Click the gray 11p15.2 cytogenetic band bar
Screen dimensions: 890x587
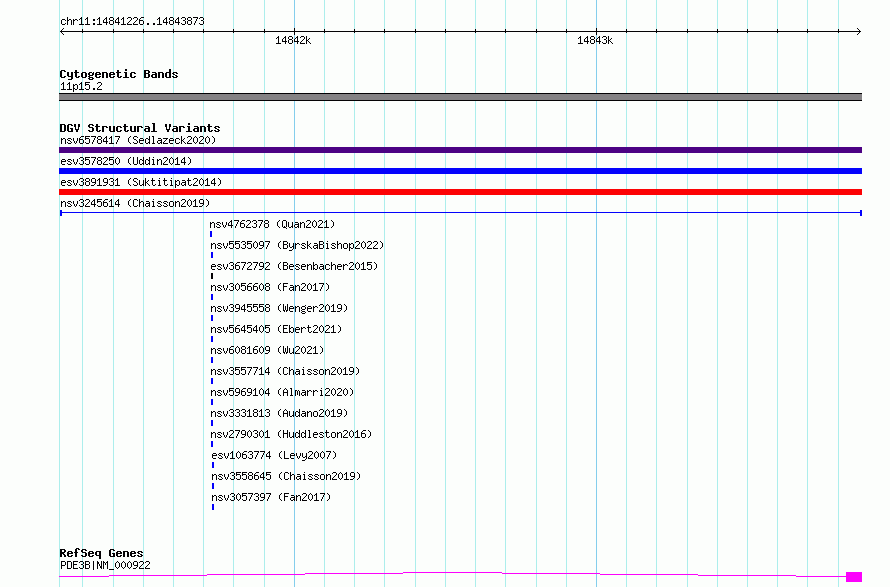click(460, 97)
